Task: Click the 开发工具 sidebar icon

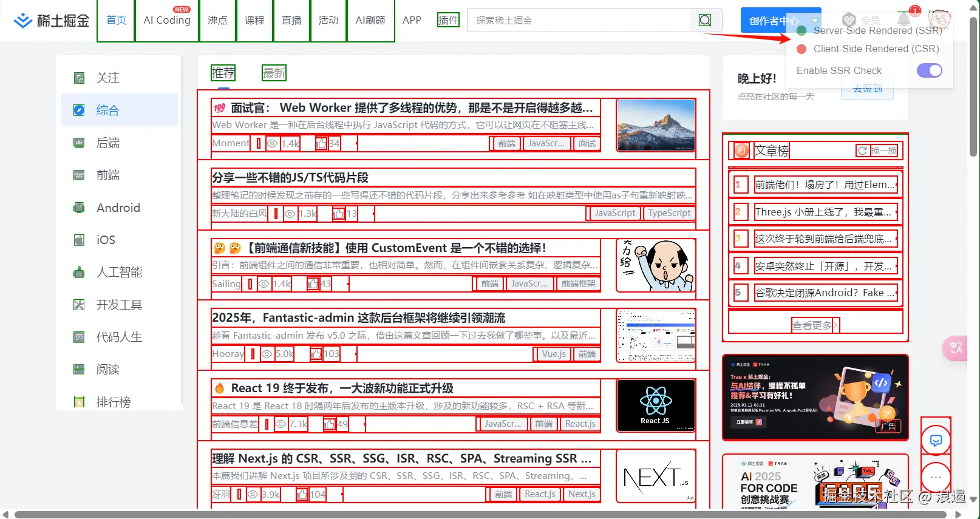Action: (x=79, y=305)
